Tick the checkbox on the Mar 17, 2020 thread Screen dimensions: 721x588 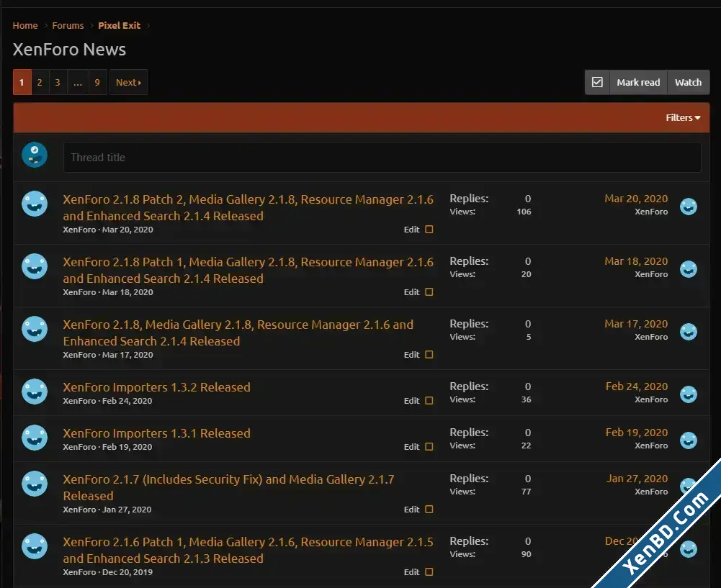coord(429,354)
